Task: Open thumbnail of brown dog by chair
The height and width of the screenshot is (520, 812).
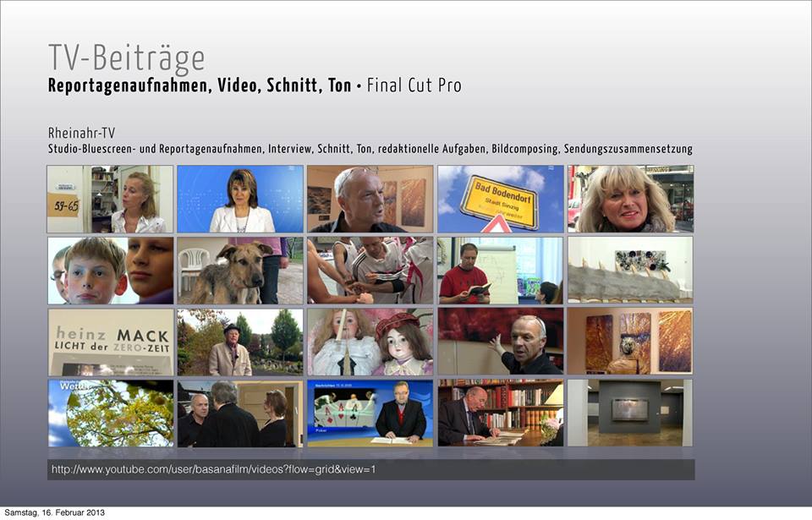Action: (240, 271)
